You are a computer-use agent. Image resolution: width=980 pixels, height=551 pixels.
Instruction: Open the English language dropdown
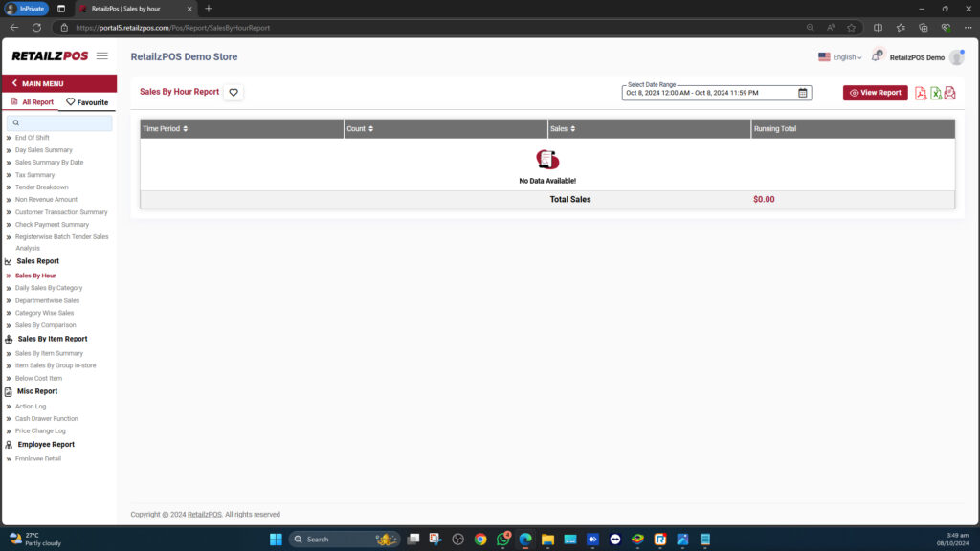pos(841,56)
